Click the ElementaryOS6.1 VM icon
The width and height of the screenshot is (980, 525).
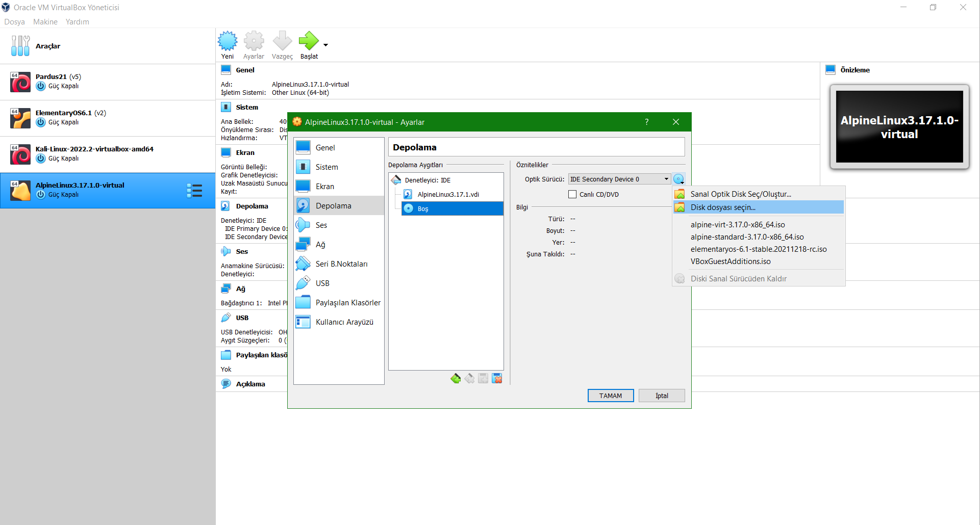(x=20, y=118)
